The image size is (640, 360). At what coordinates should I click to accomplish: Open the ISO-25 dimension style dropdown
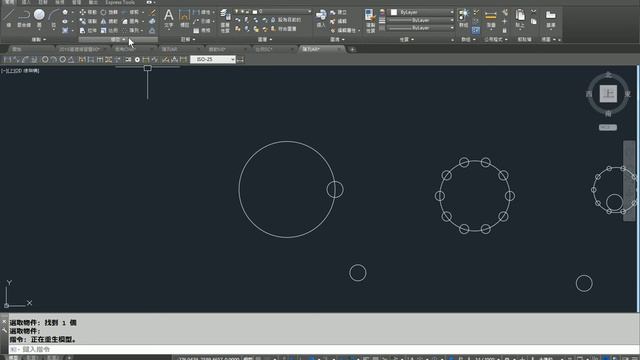213,60
